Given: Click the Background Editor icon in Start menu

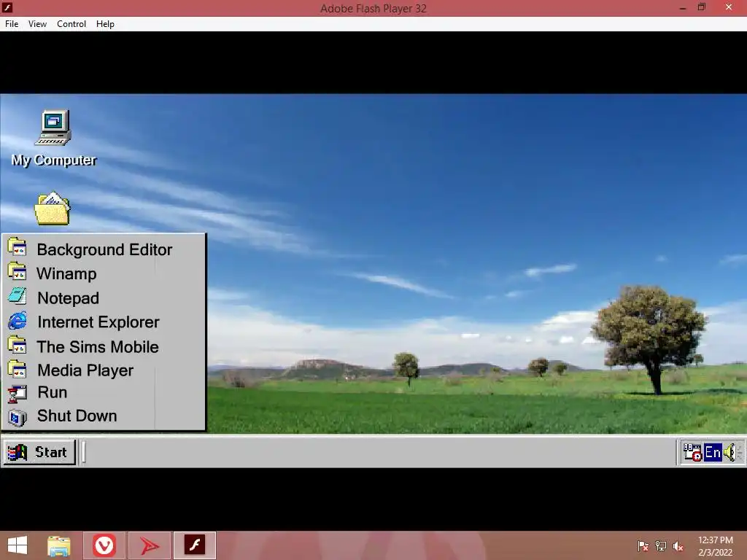Looking at the screenshot, I should [18, 248].
